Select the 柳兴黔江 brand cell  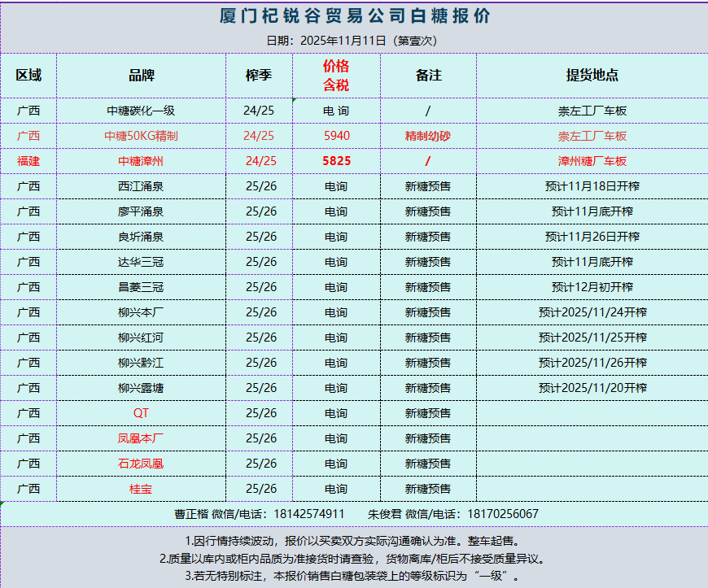[x=142, y=364]
